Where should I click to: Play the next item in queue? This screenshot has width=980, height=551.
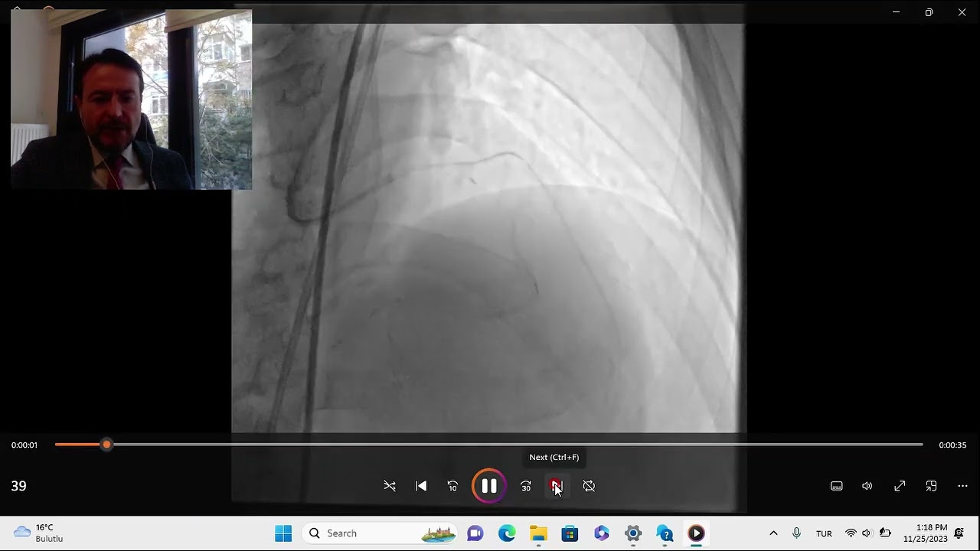pos(557,486)
